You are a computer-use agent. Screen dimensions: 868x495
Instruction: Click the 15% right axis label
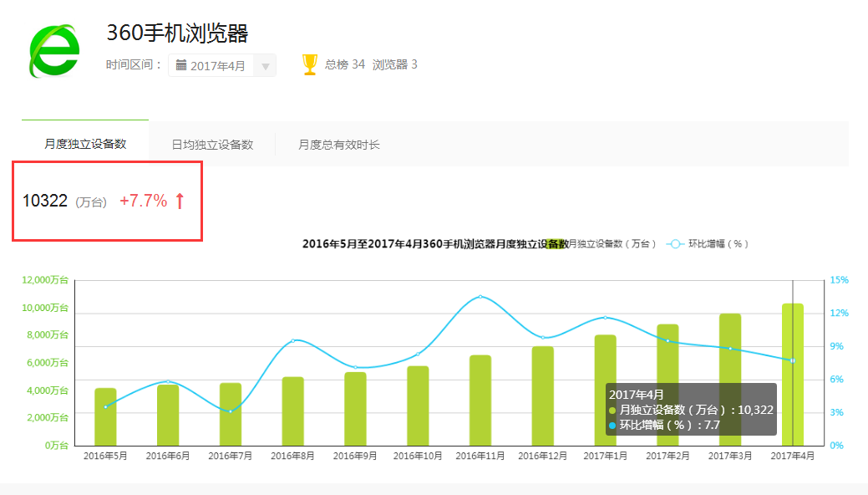point(840,280)
